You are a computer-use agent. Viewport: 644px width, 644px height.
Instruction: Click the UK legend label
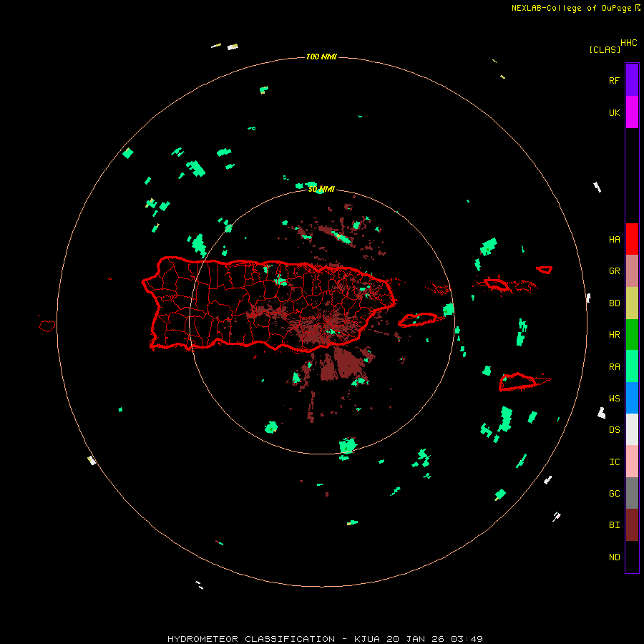pyautogui.click(x=614, y=112)
